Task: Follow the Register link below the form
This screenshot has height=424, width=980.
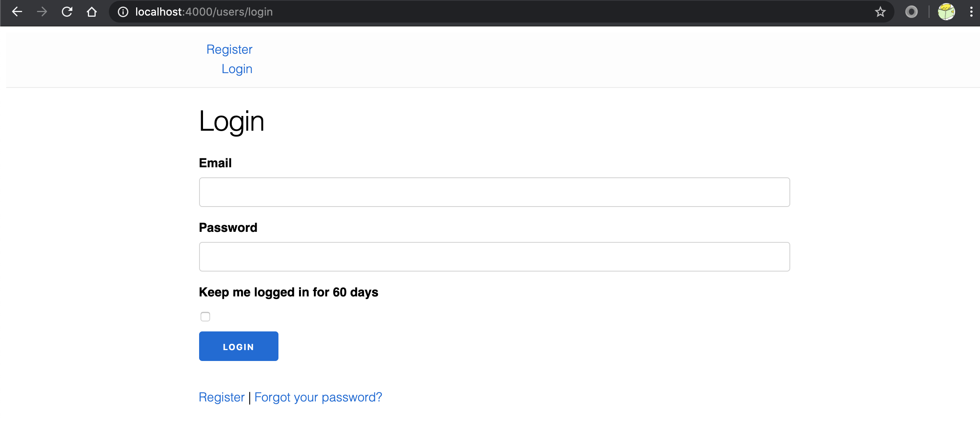Action: [222, 397]
